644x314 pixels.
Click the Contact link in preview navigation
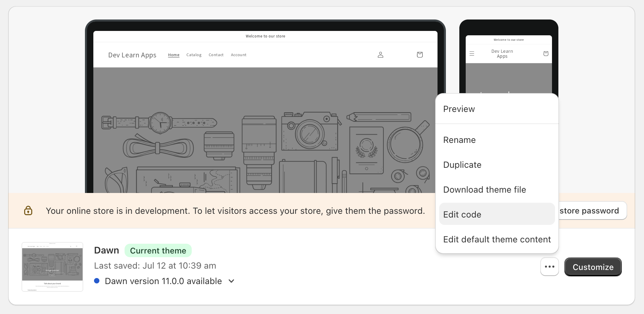click(x=216, y=55)
